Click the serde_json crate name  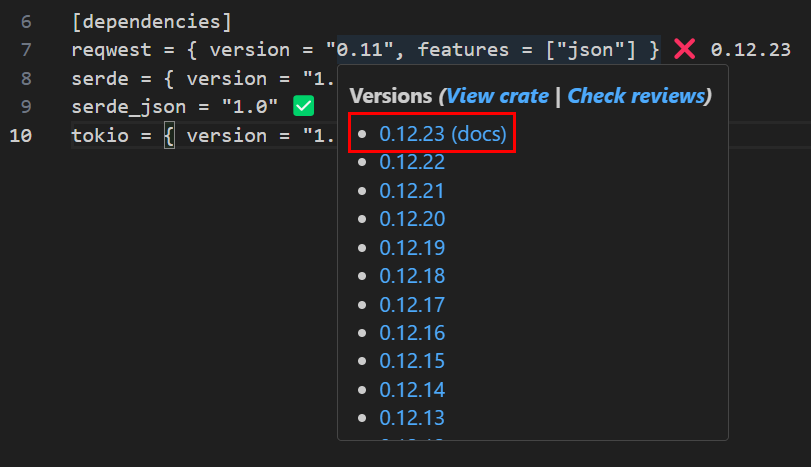(128, 107)
